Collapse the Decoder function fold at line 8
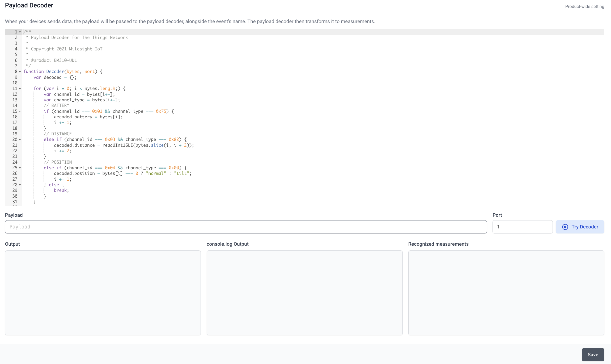The image size is (611, 364). [20, 72]
